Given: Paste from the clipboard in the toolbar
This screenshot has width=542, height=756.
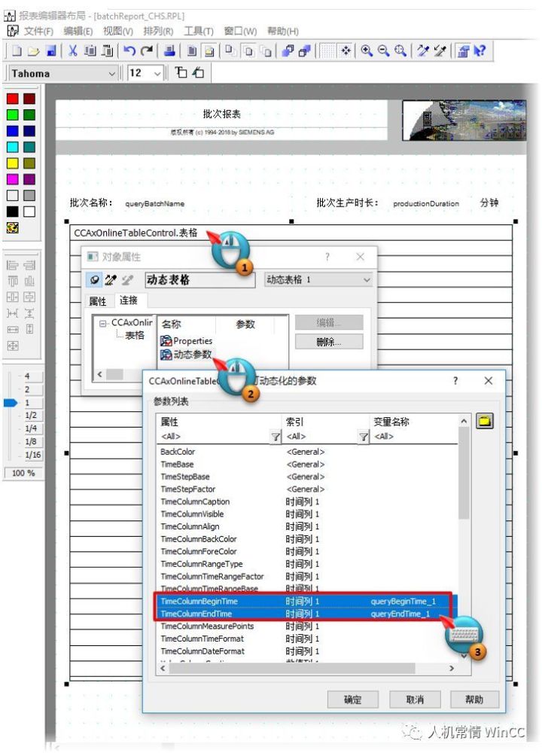Looking at the screenshot, I should point(108,50).
